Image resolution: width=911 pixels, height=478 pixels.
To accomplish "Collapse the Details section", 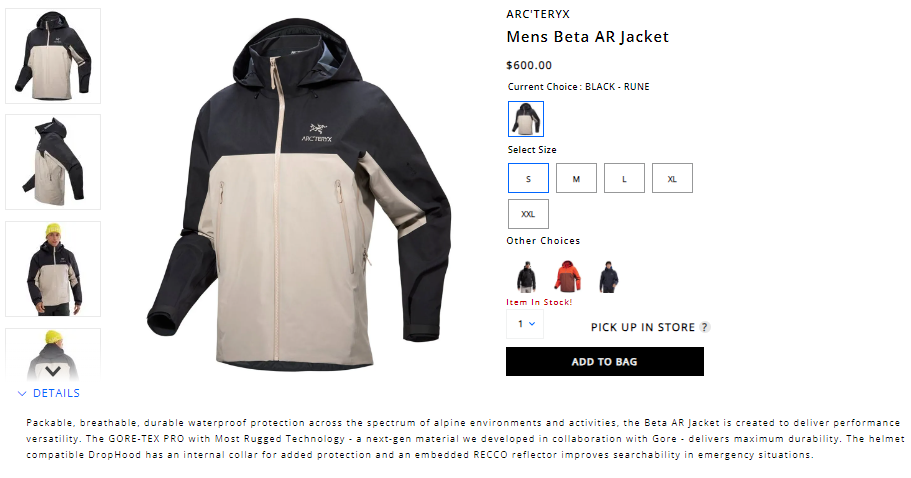I will (49, 393).
